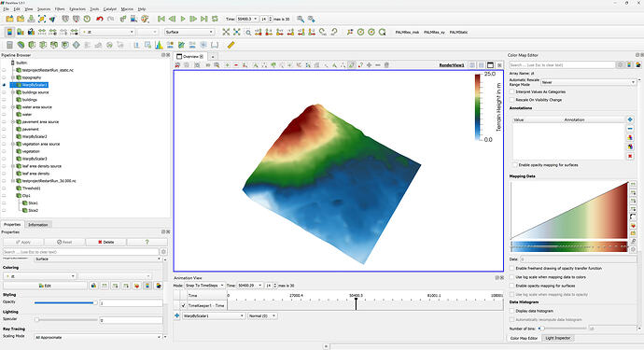Open the Catalyst menu
This screenshot has height=350, width=644.
point(109,8)
